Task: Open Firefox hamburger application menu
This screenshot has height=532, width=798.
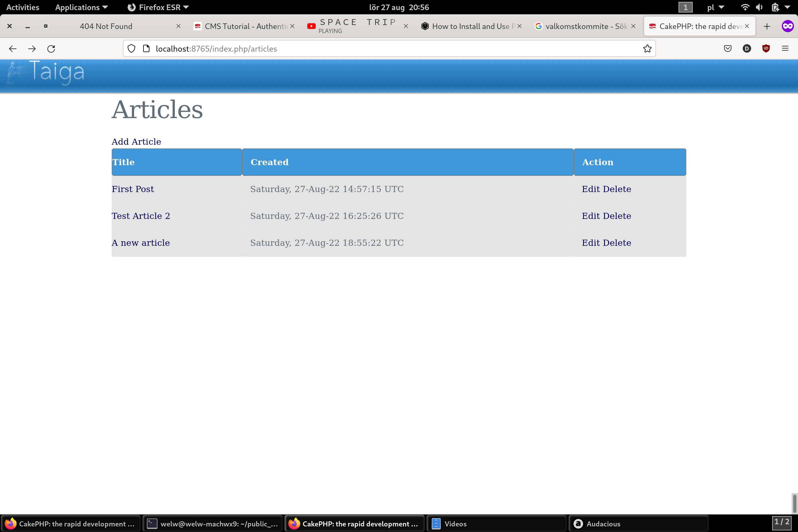Action: tap(785, 49)
